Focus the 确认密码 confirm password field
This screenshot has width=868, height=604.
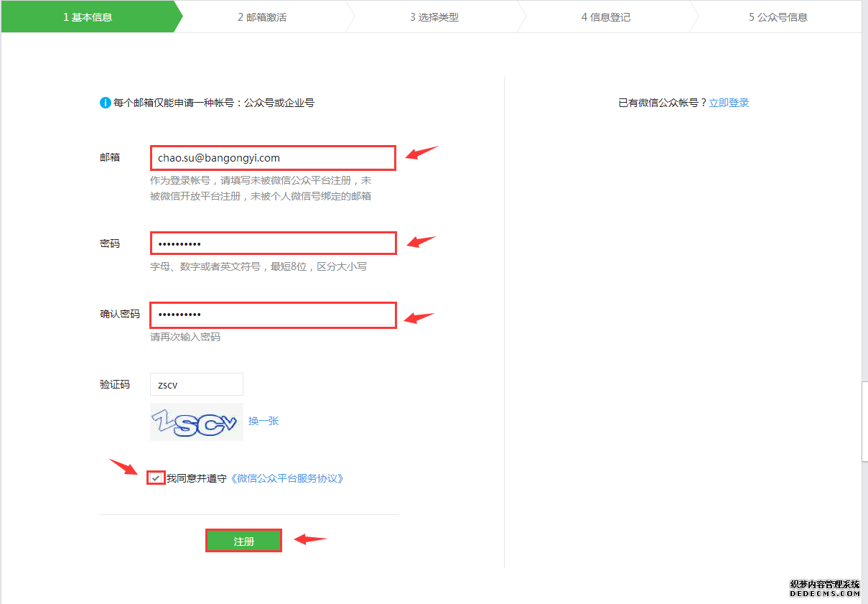273,315
